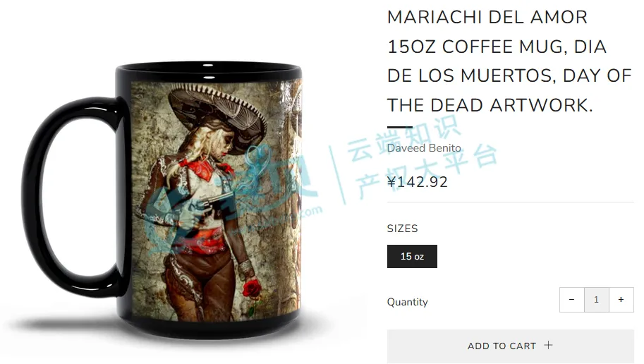Click the red rose on the mug artwork
Viewport: 644px width, 364px height.
(x=251, y=288)
